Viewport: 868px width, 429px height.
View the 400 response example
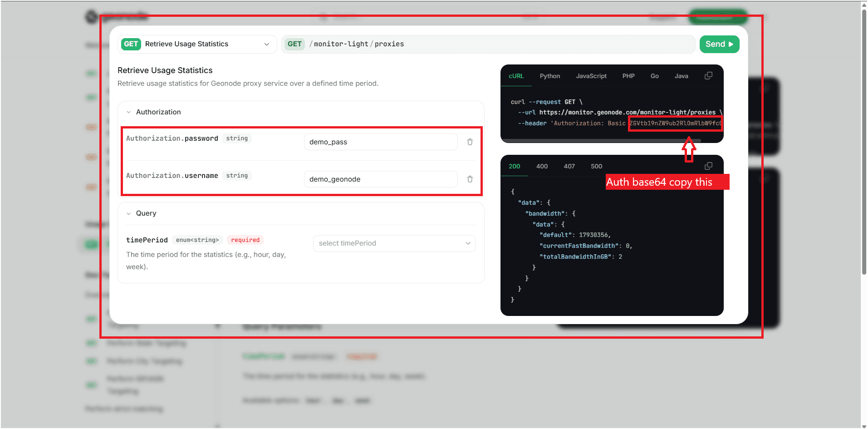coord(542,166)
